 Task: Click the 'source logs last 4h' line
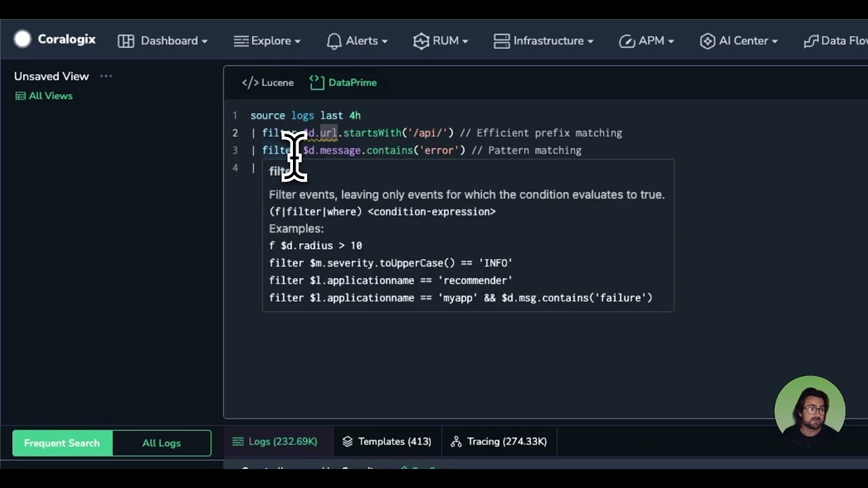pyautogui.click(x=305, y=116)
